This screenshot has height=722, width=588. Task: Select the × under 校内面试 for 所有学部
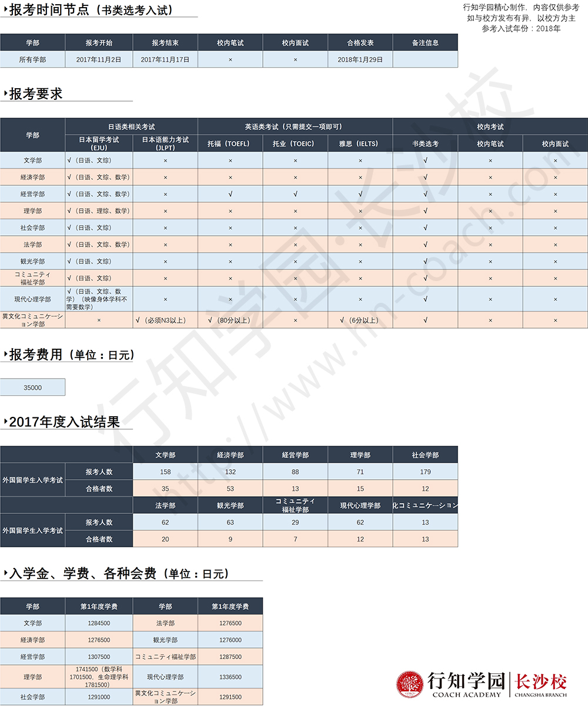[295, 59]
